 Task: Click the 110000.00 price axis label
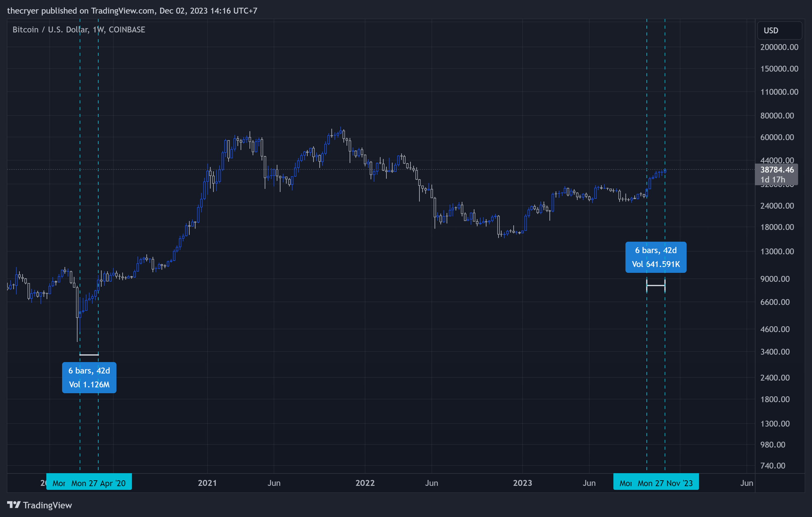click(x=779, y=92)
